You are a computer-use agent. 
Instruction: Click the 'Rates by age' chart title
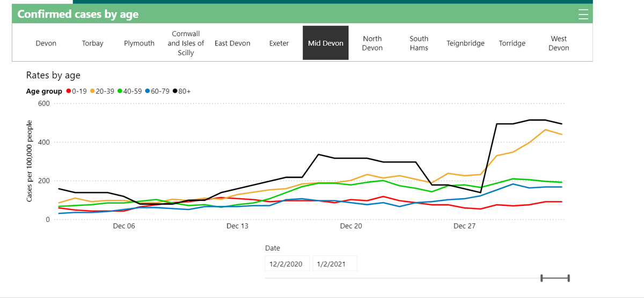point(53,76)
